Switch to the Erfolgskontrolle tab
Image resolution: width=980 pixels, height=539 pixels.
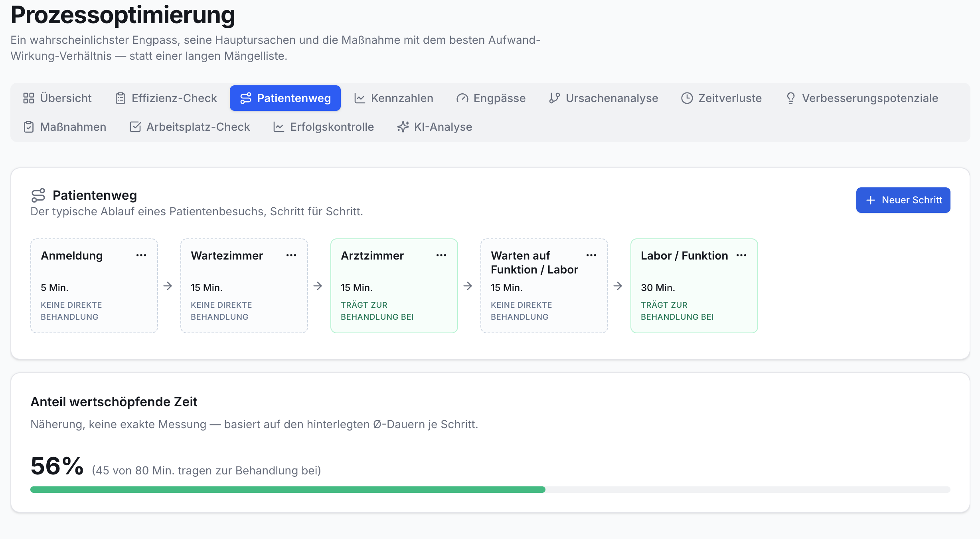[323, 127]
